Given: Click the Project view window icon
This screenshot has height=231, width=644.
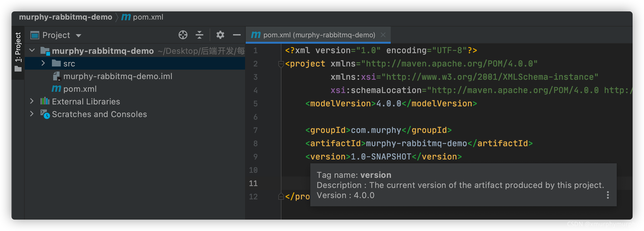Looking at the screenshot, I should coord(35,35).
